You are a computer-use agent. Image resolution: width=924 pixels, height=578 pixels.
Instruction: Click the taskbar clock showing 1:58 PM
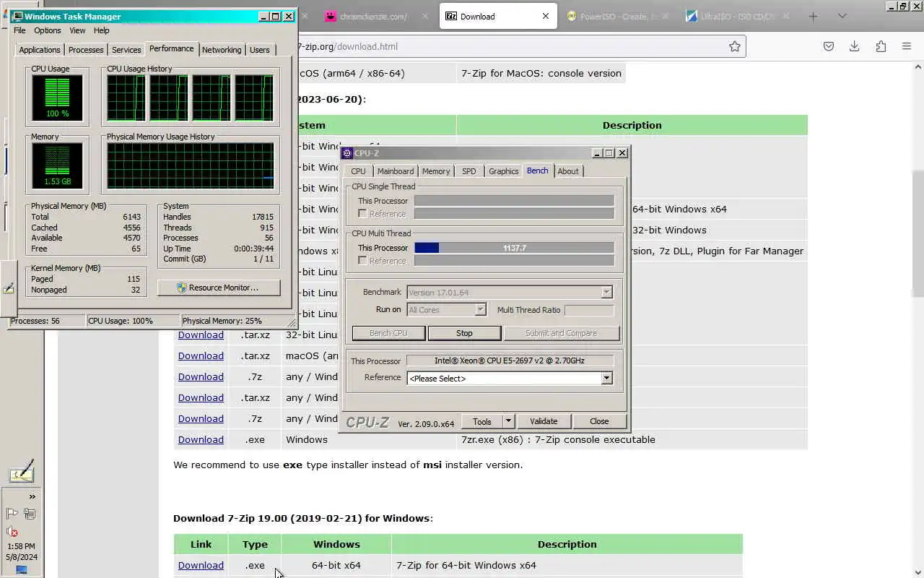[x=20, y=546]
